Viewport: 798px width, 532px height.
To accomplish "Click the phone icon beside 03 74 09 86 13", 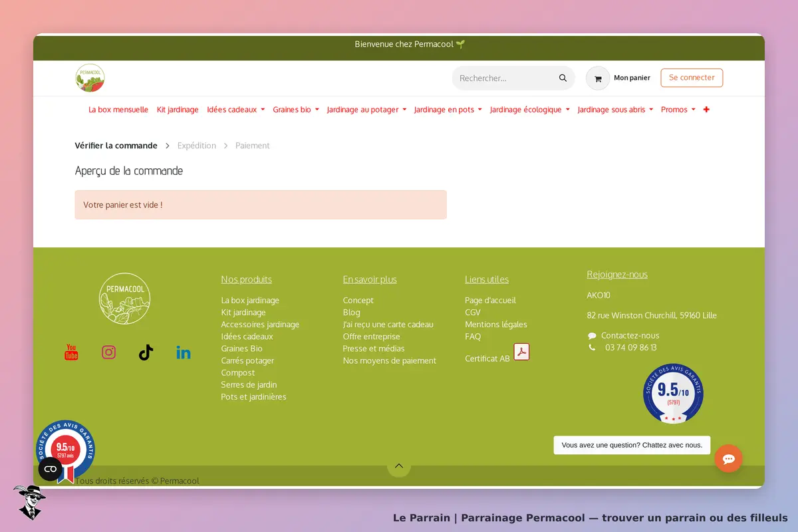I will [x=592, y=347].
